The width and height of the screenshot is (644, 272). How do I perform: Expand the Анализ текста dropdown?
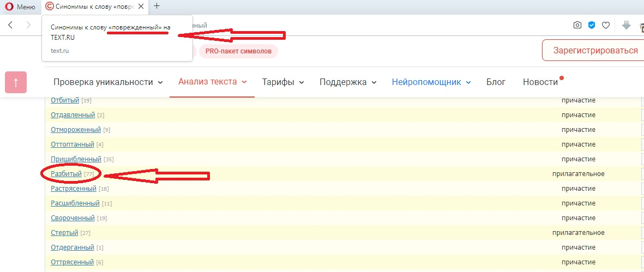(x=213, y=82)
